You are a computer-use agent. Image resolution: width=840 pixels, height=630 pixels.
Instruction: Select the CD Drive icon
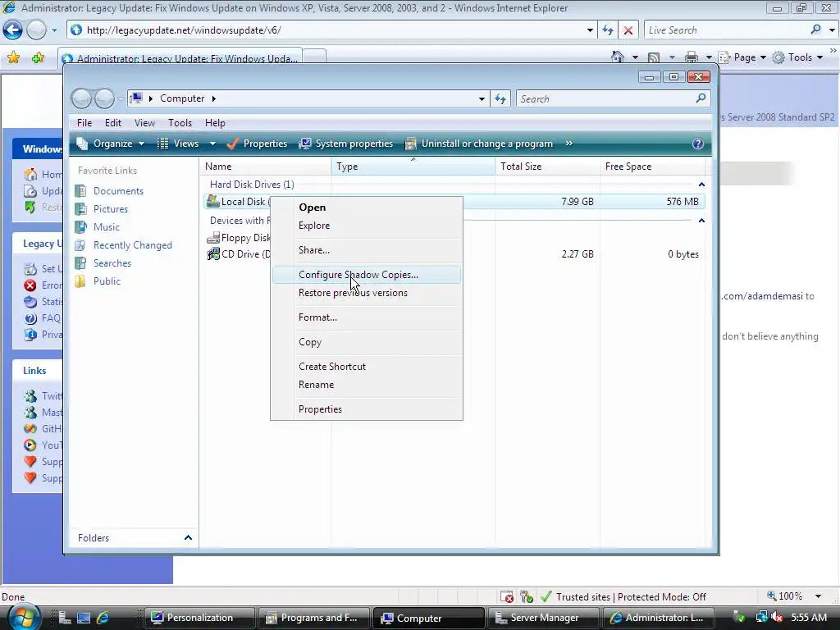[213, 254]
